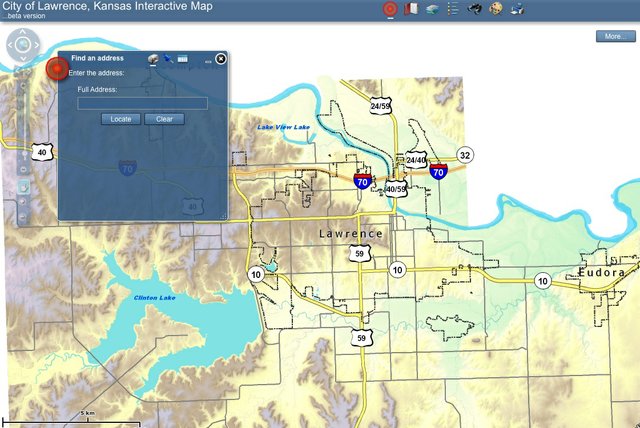Viewport: 640px width, 428px height.
Task: Select the pan hand map tool
Action: [x=24, y=188]
